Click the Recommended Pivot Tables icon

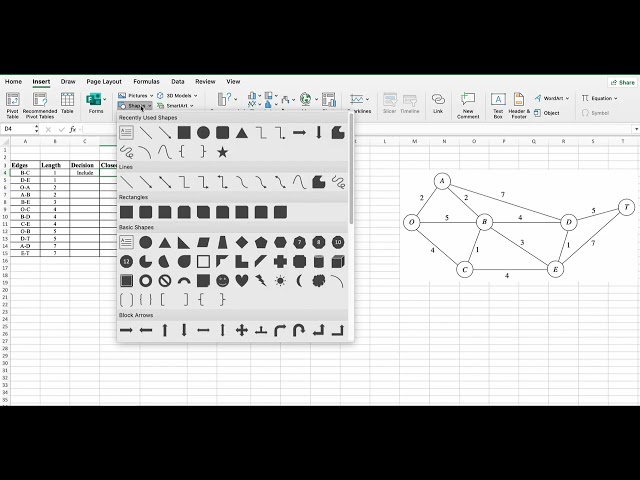(x=40, y=105)
